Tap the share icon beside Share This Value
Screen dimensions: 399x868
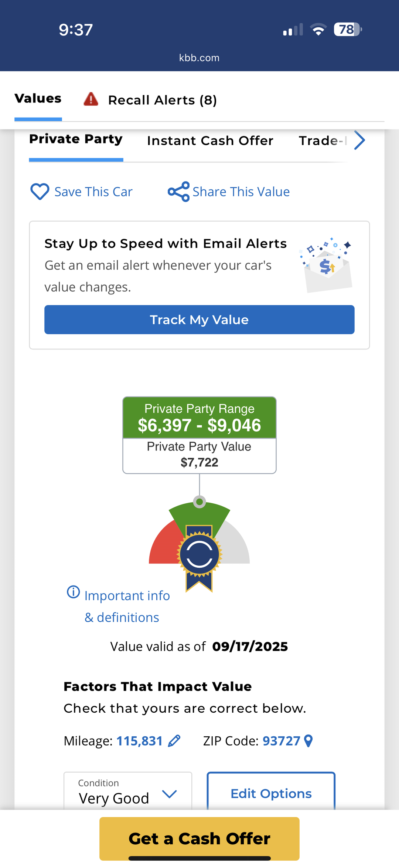click(178, 192)
